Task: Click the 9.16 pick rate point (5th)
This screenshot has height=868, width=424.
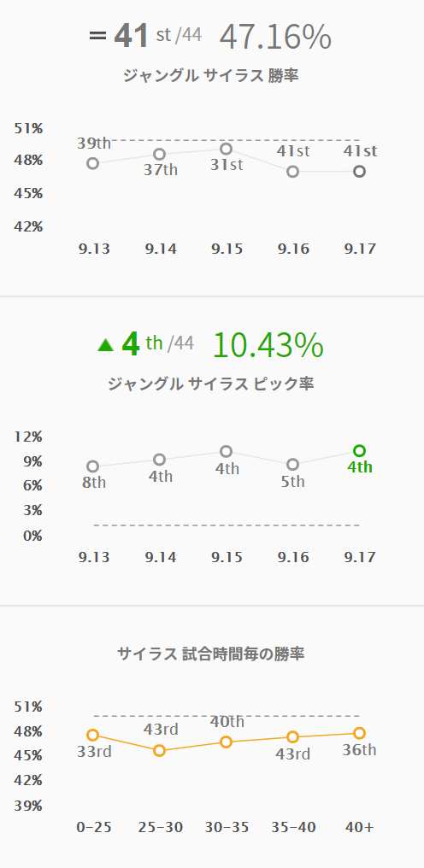Action: [292, 465]
